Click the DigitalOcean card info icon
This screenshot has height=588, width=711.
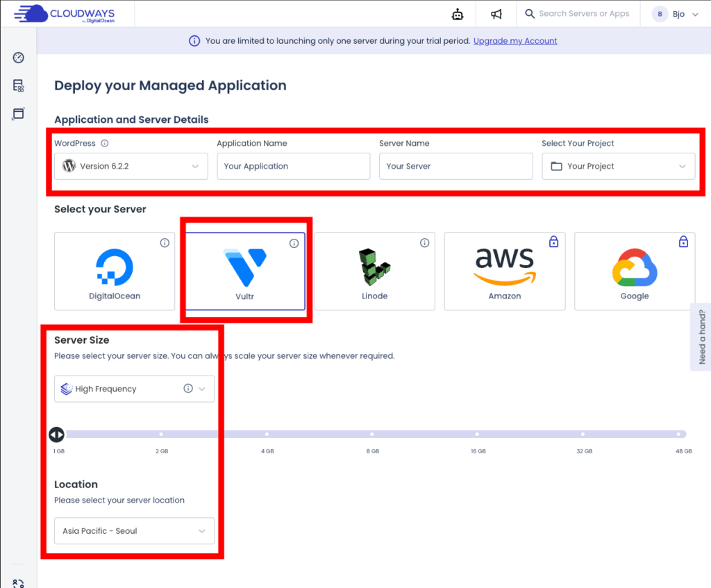(x=165, y=243)
